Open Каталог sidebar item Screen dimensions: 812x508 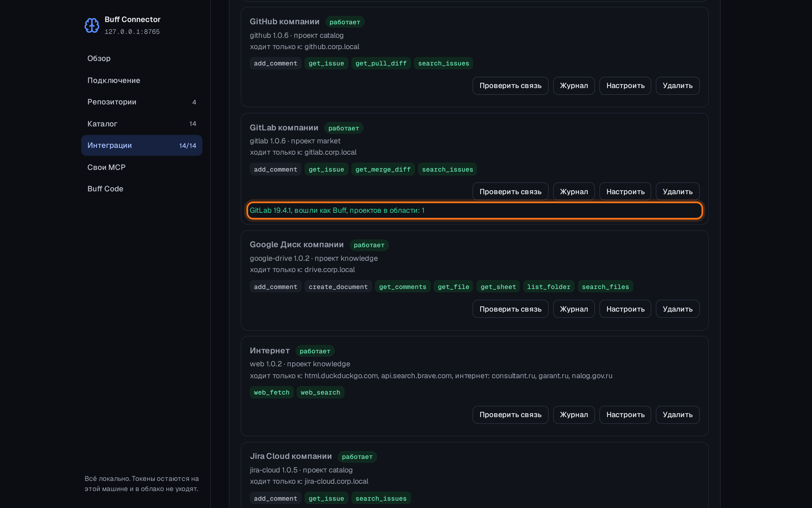pyautogui.click(x=142, y=124)
